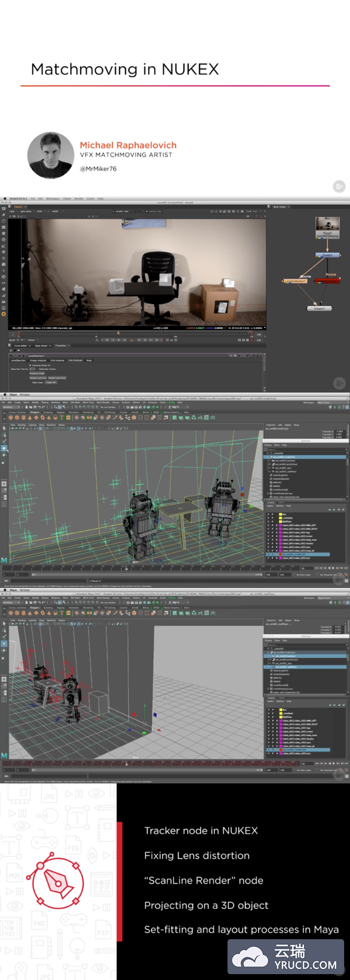This screenshot has height=980, width=350.
Task: Click the orange playhead on Nuke's timeline
Action: click(x=118, y=334)
